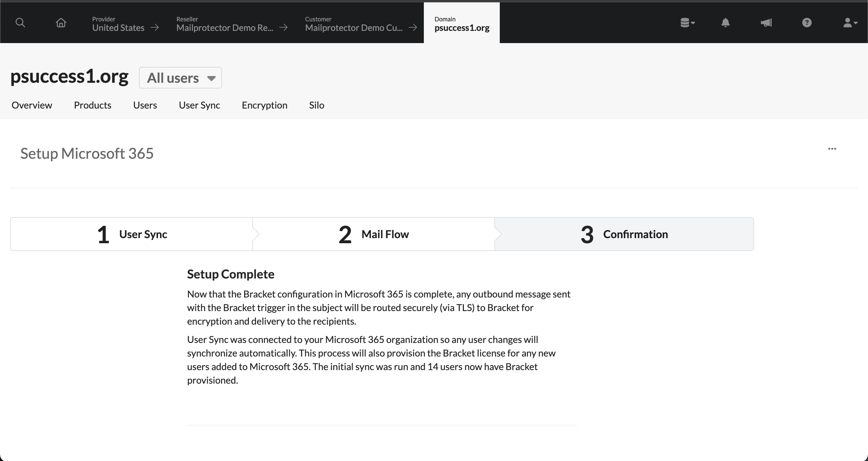Click the Setup Complete heading
The image size is (868, 461).
(x=231, y=274)
